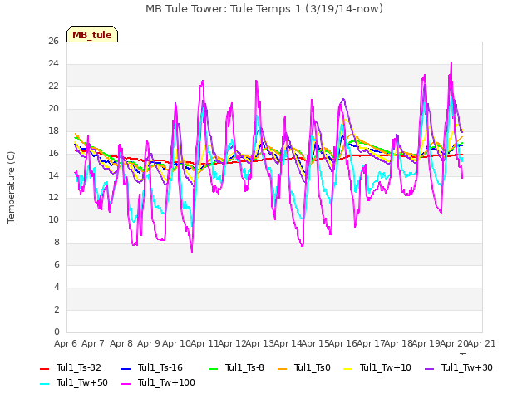The height and width of the screenshot is (399, 532).
Task: Click the Apr 12 x-axis tick label
Action: [232, 343]
